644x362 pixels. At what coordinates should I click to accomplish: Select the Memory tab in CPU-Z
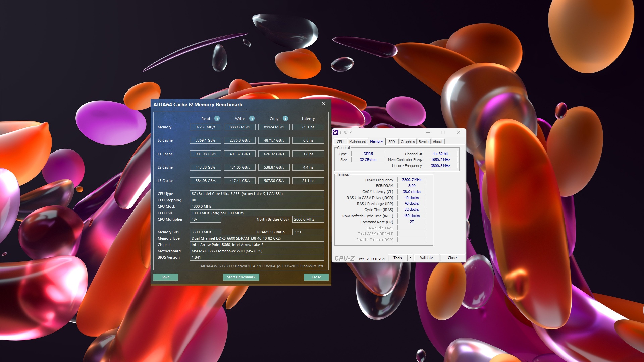click(x=376, y=141)
